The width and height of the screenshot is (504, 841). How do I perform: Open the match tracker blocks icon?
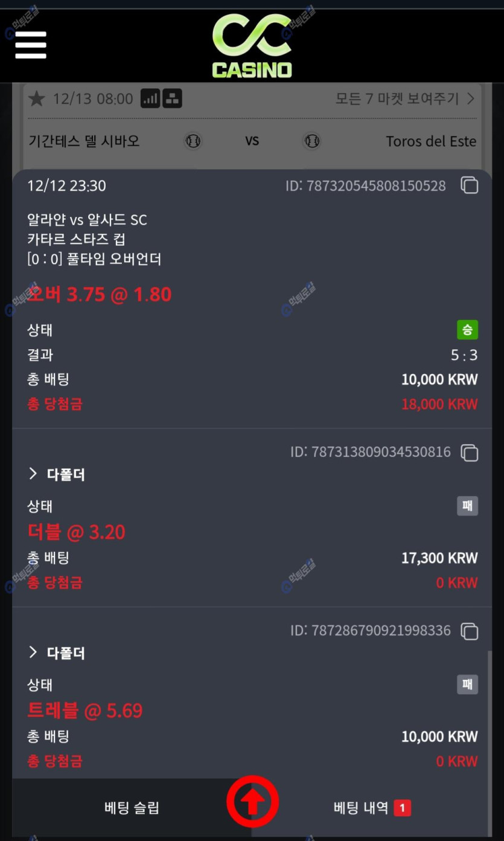pyautogui.click(x=172, y=98)
